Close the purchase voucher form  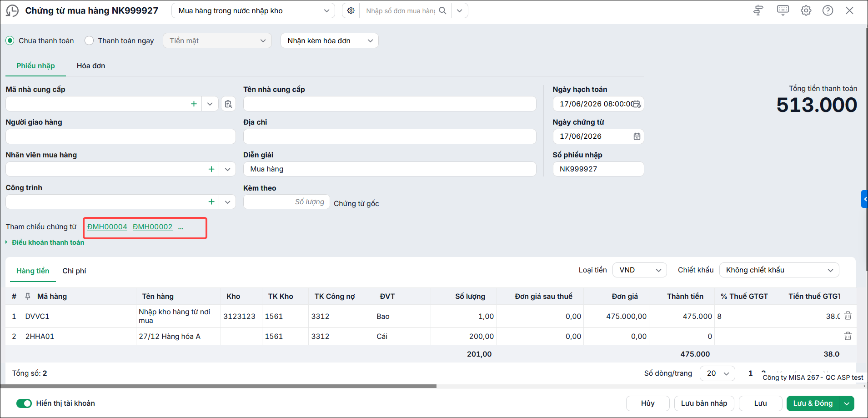click(x=849, y=10)
